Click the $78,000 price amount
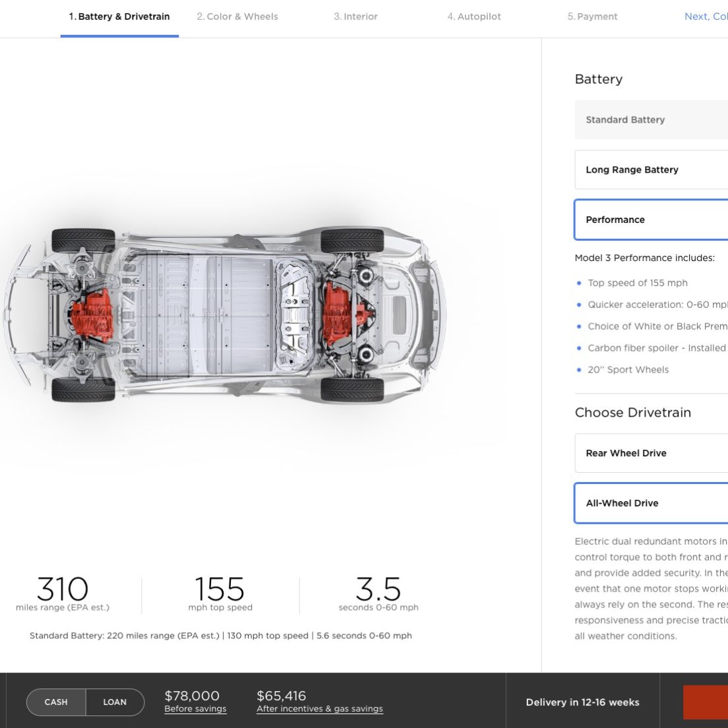This screenshot has height=728, width=728. click(192, 696)
